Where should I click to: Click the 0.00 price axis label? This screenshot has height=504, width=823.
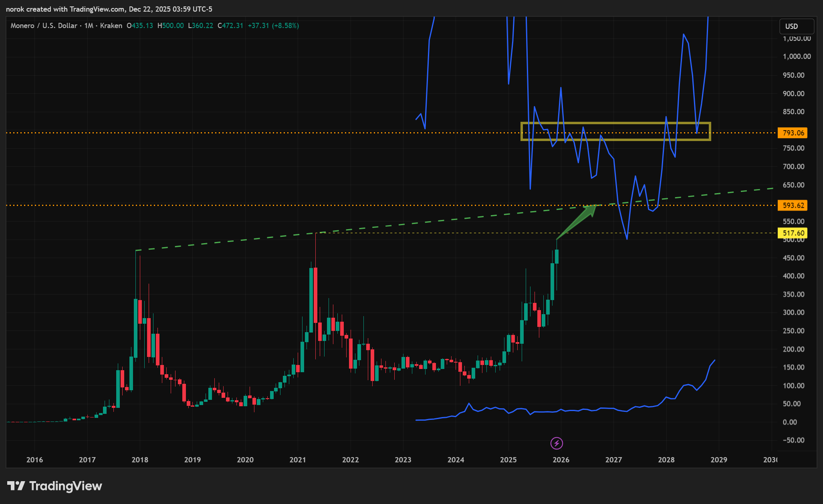[789, 422]
